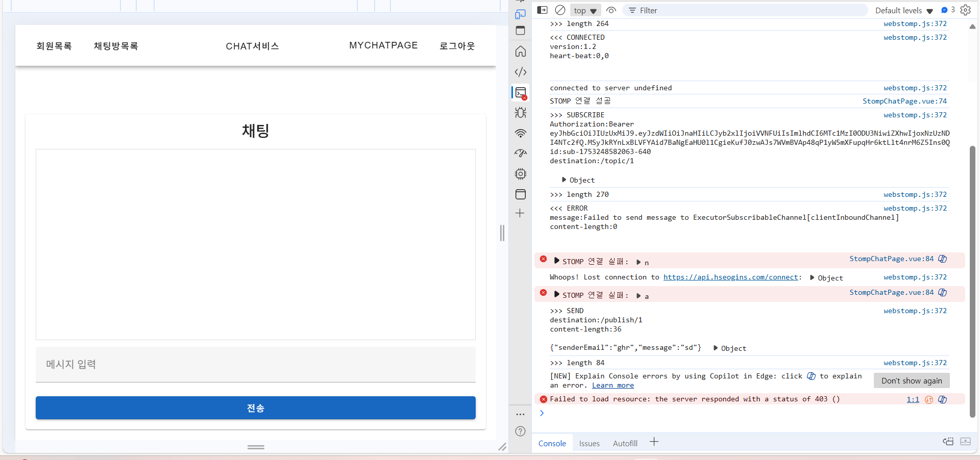Open 회원목록 in the page navigation

click(x=54, y=46)
